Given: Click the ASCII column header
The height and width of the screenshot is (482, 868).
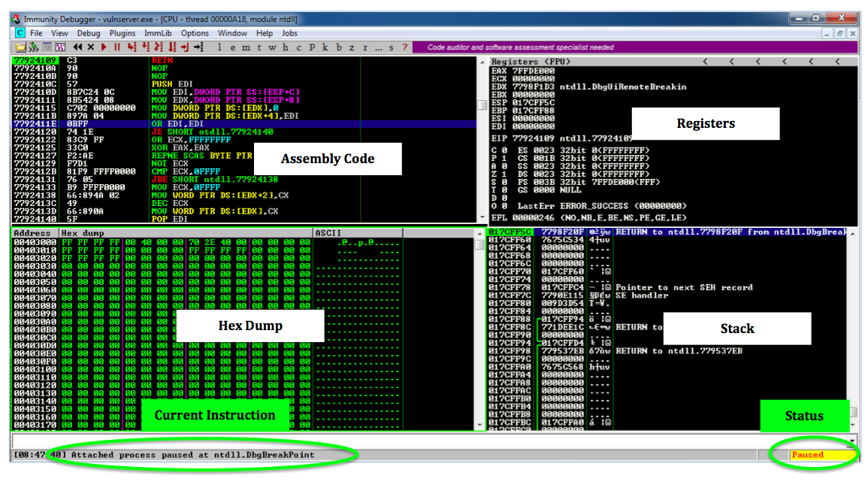Looking at the screenshot, I should tap(358, 233).
